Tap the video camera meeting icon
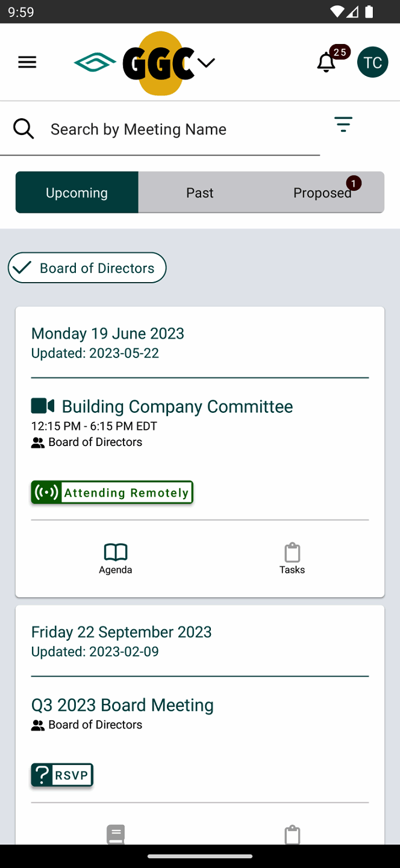Screen dimensions: 400x868 (x=42, y=406)
